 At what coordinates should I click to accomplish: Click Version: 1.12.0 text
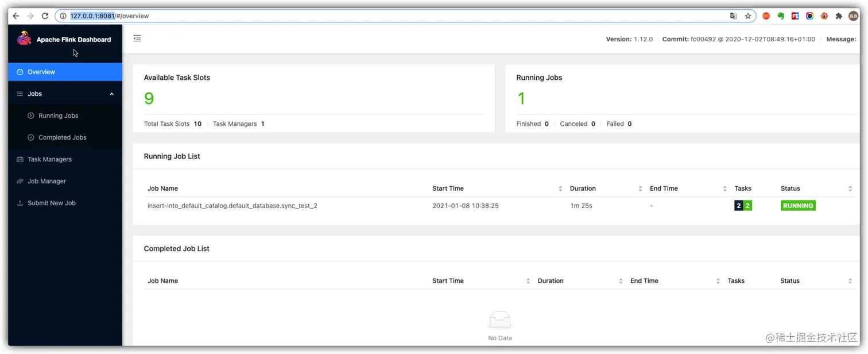(629, 40)
